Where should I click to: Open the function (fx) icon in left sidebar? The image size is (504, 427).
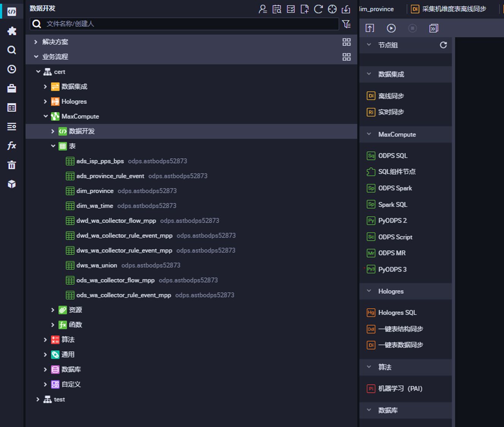pos(12,146)
